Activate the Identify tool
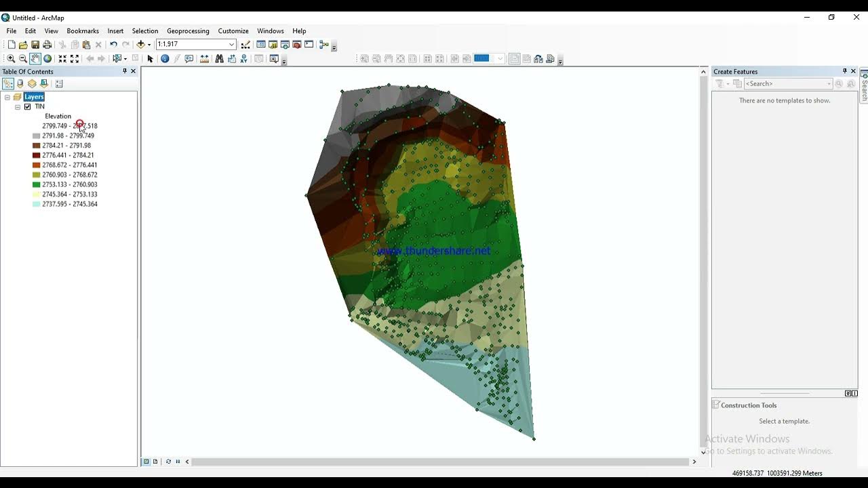Image resolution: width=868 pixels, height=488 pixels. point(165,59)
